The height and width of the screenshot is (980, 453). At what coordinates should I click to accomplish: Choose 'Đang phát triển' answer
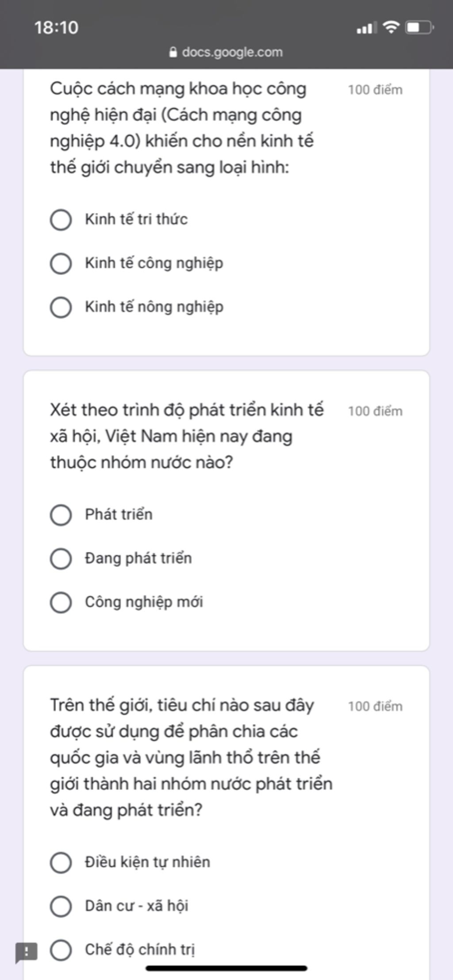pyautogui.click(x=61, y=559)
